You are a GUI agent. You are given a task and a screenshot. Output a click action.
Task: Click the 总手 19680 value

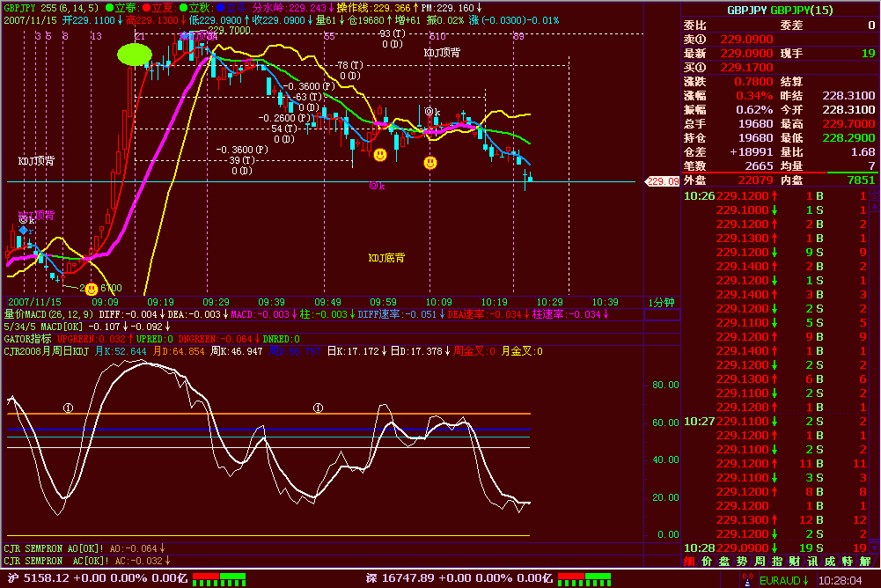(756, 123)
